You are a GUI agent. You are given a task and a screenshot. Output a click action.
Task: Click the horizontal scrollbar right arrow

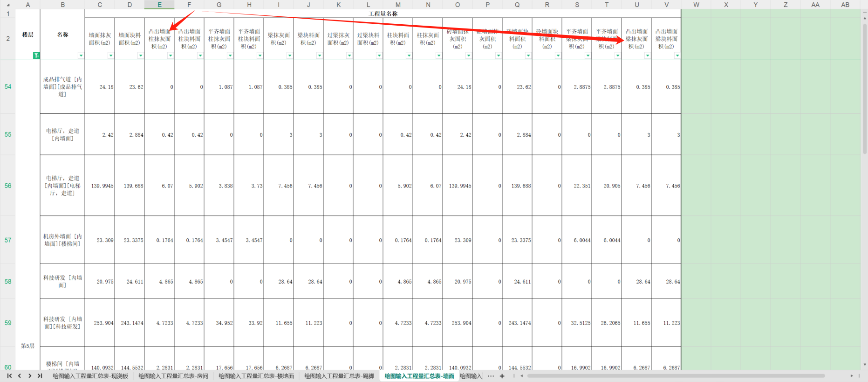pyautogui.click(x=852, y=376)
